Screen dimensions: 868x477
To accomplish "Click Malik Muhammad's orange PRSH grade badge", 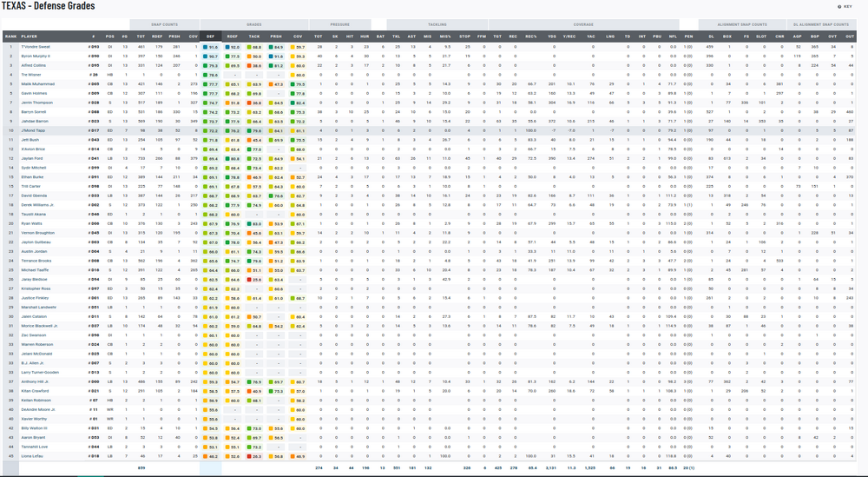I will tap(275, 84).
